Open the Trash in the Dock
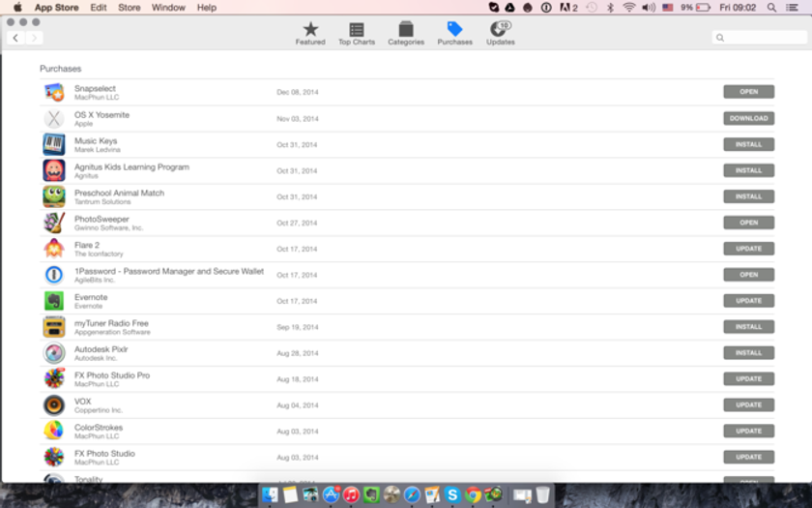Viewport: 812px width, 508px height. coord(542,495)
